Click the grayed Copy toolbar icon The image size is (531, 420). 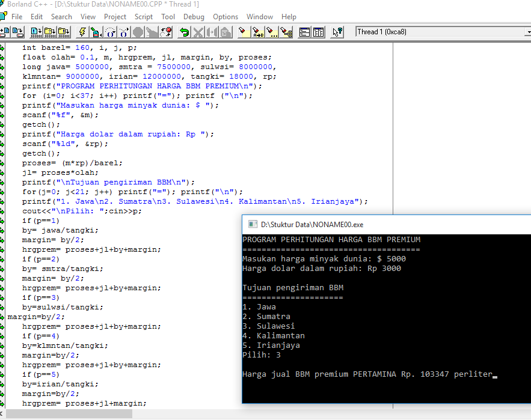212,32
